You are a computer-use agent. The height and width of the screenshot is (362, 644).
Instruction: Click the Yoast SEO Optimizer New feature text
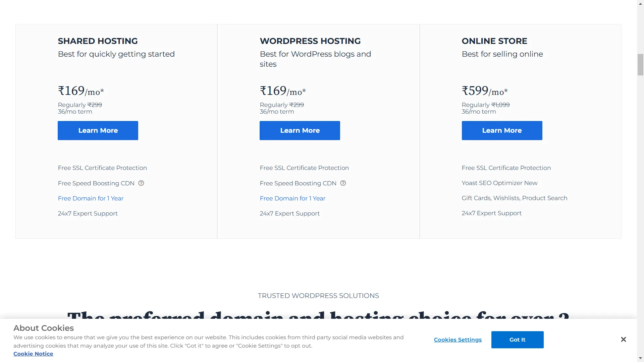tap(499, 183)
